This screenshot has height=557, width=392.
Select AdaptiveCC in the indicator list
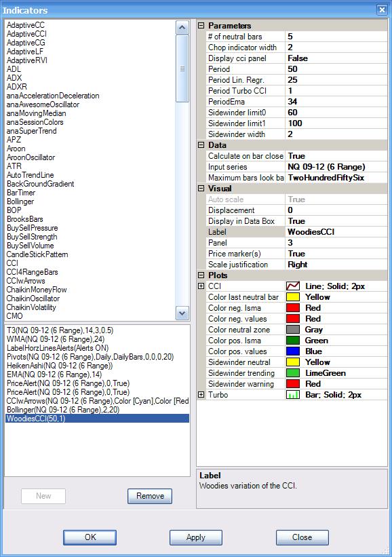[x=26, y=25]
